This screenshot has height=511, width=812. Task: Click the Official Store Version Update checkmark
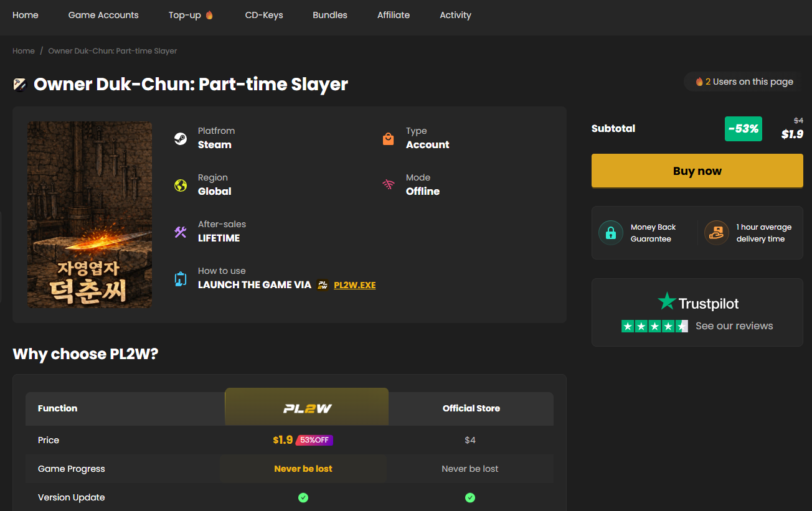[470, 497]
